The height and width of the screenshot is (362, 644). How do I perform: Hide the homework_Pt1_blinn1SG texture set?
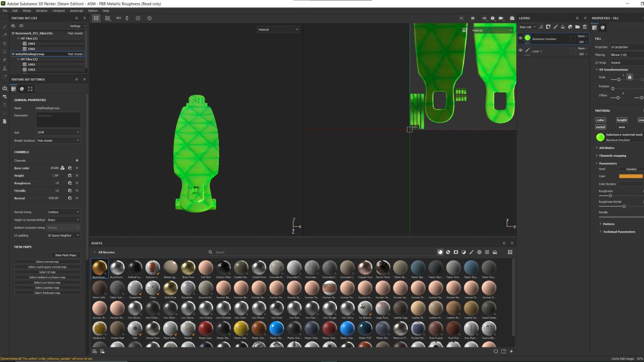click(13, 33)
